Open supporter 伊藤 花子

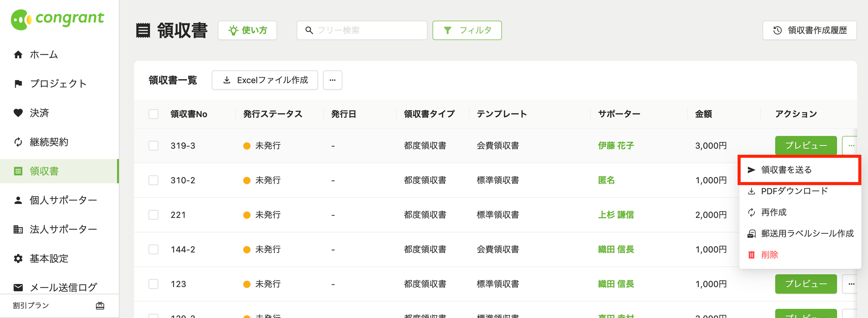[616, 146]
